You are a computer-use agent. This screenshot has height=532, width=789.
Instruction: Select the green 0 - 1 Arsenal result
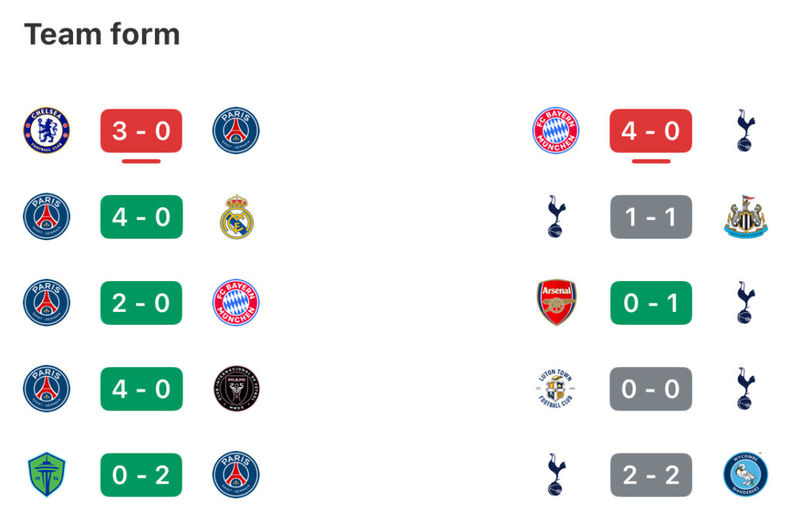(x=651, y=303)
